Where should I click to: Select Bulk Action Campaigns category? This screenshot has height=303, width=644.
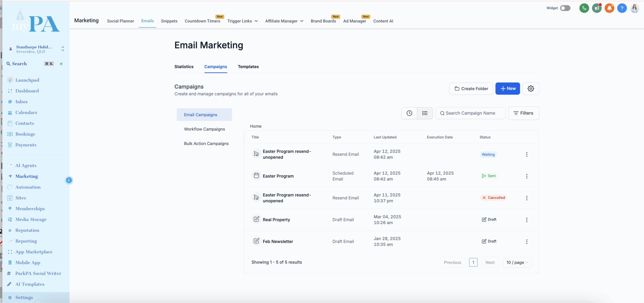[x=206, y=143]
